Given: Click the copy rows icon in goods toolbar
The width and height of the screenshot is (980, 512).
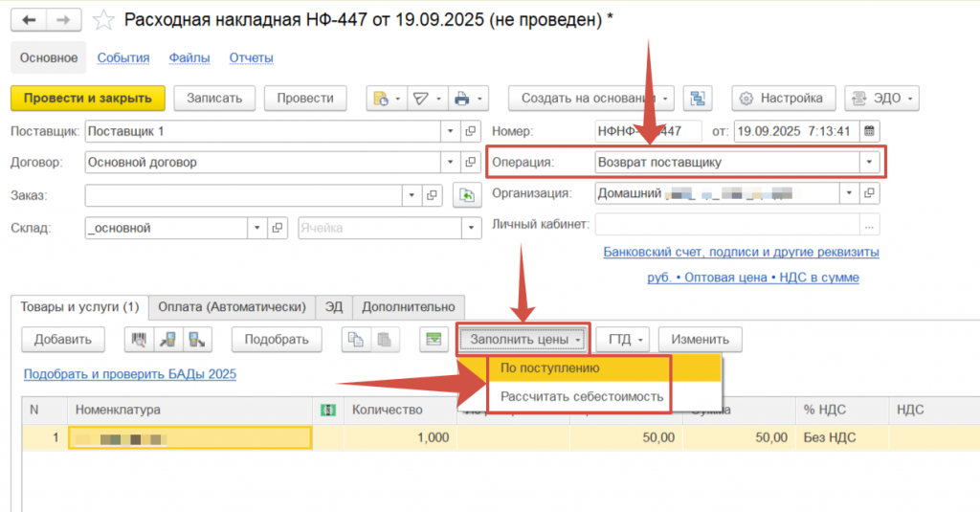Looking at the screenshot, I should point(356,339).
